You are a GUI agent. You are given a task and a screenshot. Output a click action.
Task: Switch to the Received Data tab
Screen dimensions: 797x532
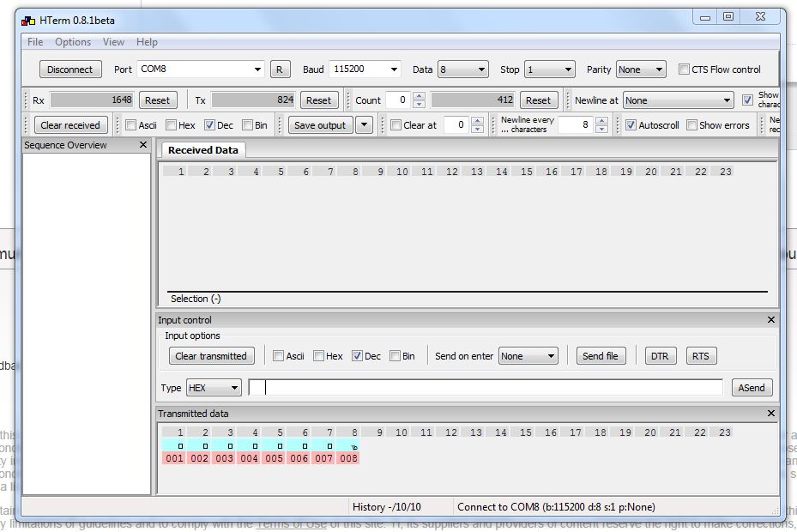(x=202, y=149)
